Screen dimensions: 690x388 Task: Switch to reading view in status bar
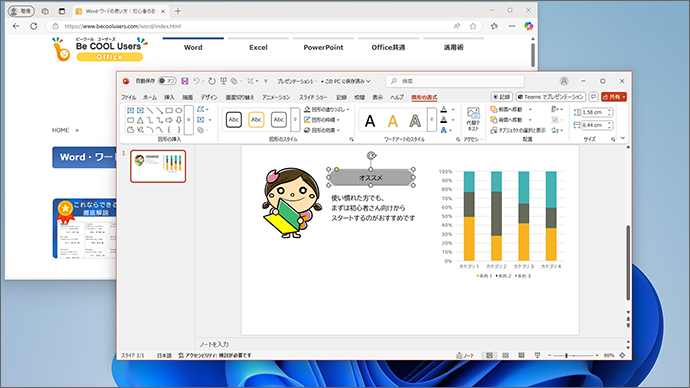pyautogui.click(x=521, y=355)
